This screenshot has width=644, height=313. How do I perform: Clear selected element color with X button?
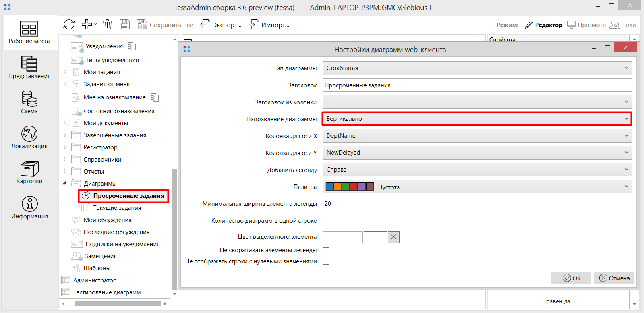coord(393,237)
